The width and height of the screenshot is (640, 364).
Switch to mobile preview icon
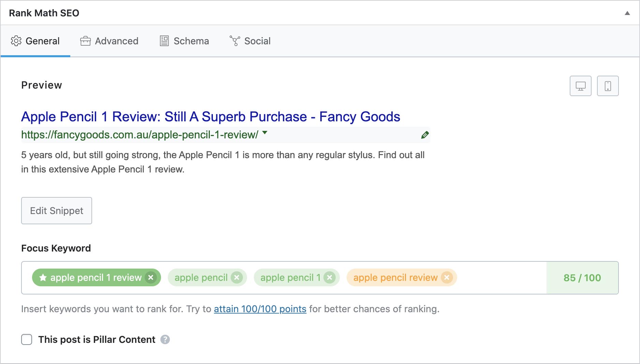click(608, 86)
